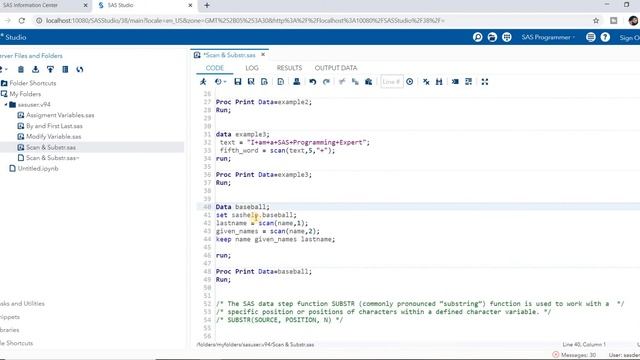
Task: Open the submission history dropdown in editor toolbar
Action: tap(220, 82)
